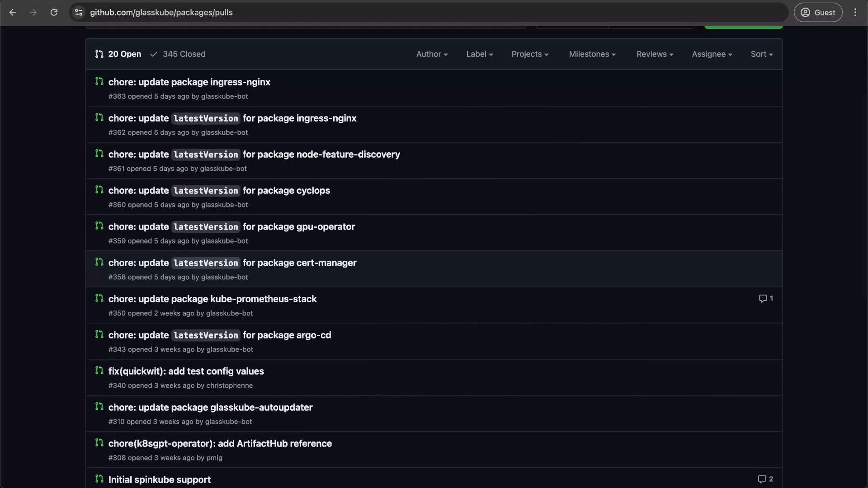Open PR 'update package glasskube-autoupdater'
This screenshot has height=488, width=868.
[x=210, y=407]
